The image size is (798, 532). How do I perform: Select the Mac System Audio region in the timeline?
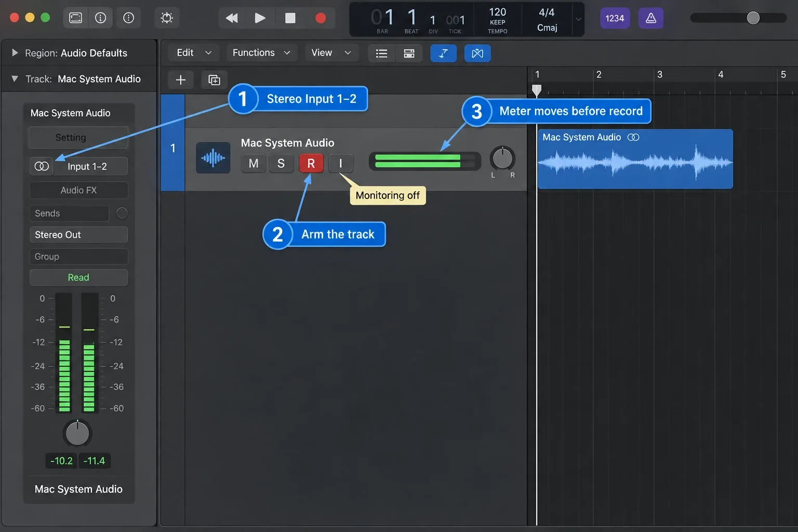635,159
